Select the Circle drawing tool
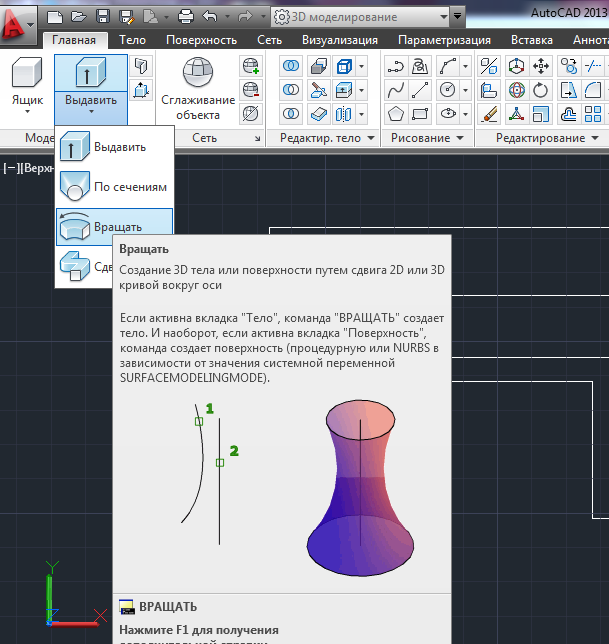The width and height of the screenshot is (609, 644). 448,90
